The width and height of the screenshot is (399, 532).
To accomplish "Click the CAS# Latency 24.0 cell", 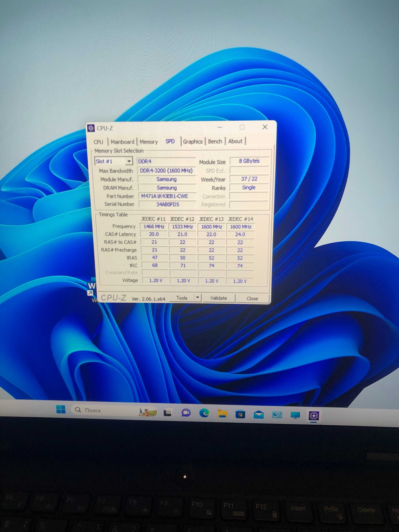I will [x=240, y=234].
